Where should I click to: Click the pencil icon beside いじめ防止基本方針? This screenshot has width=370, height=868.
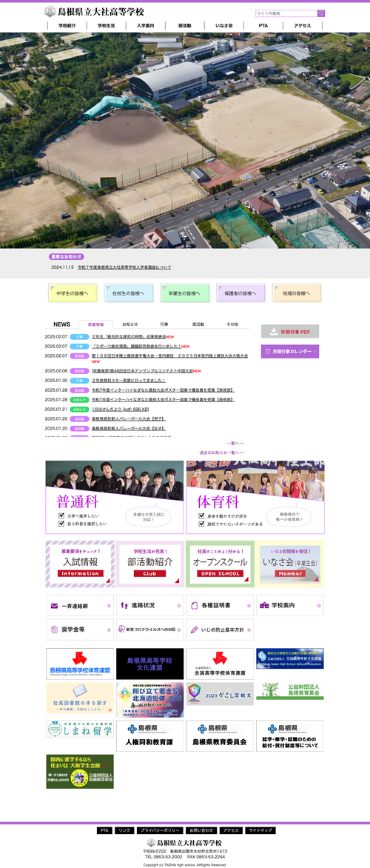click(x=195, y=630)
